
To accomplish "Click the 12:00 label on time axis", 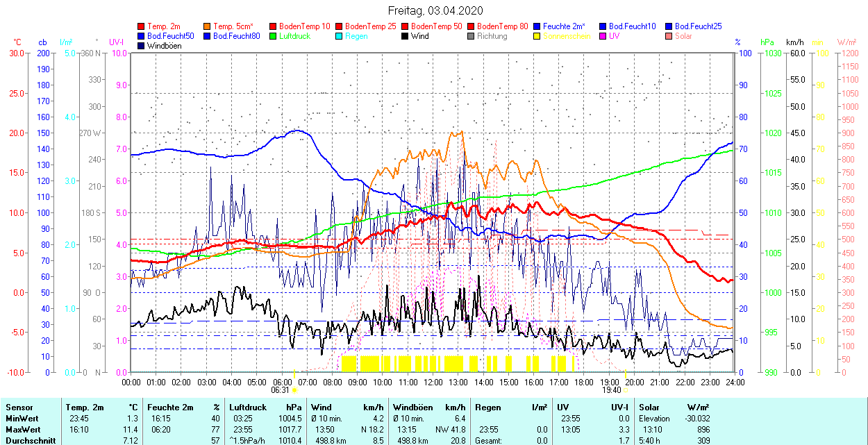I will 433,382.
